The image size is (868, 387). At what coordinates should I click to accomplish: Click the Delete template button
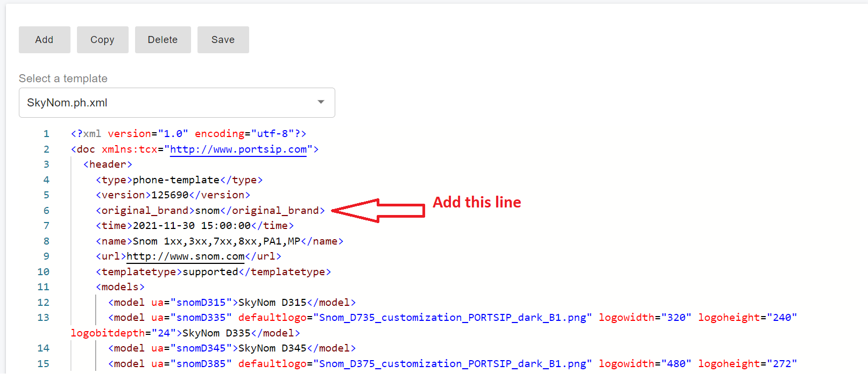point(163,40)
